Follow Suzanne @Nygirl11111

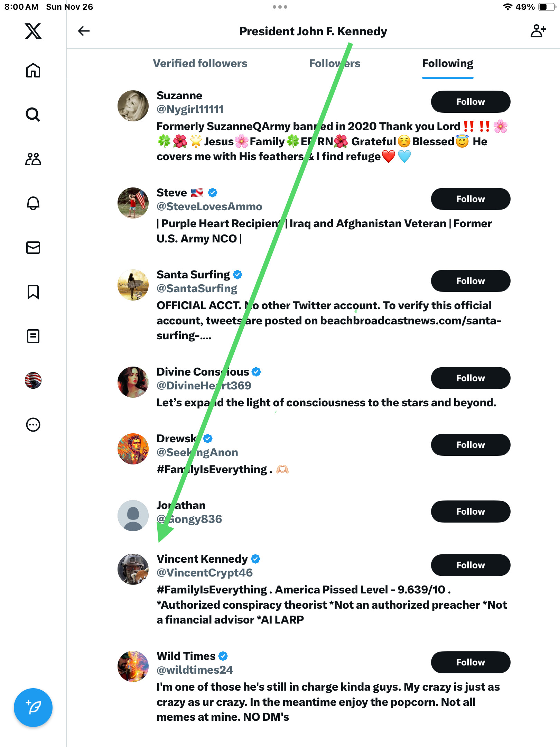470,102
